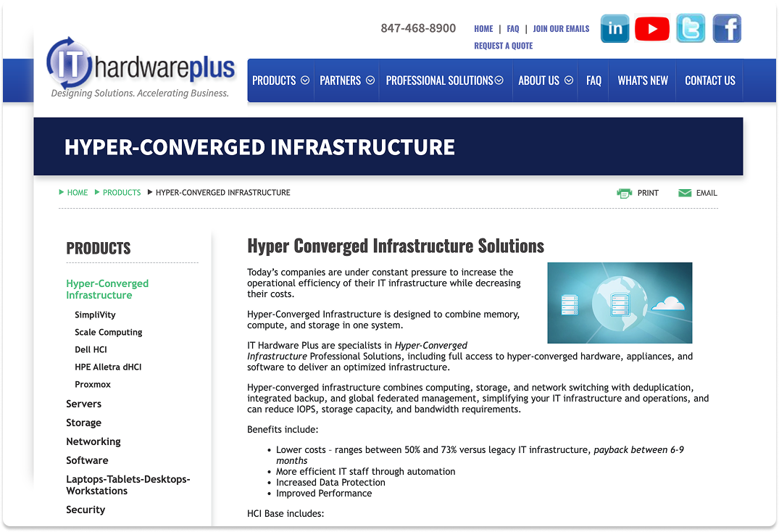Open Storage category in sidebar
The image size is (779, 532).
point(83,423)
